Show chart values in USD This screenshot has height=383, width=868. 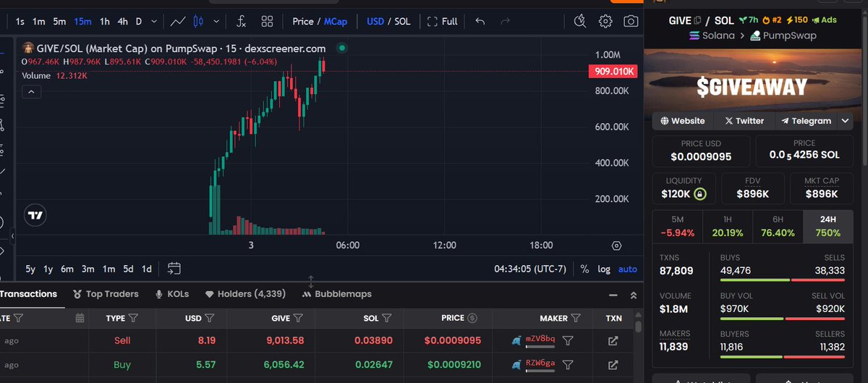point(375,21)
